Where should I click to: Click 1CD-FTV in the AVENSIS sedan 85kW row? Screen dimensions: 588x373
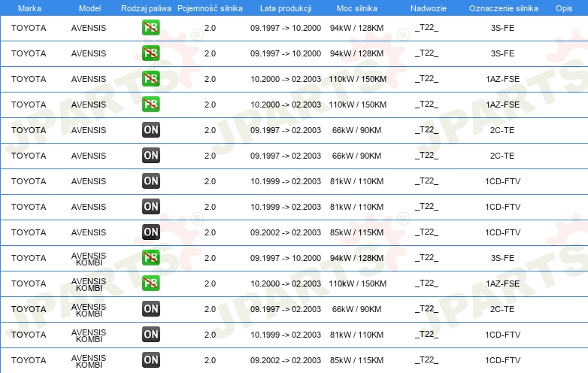click(502, 232)
